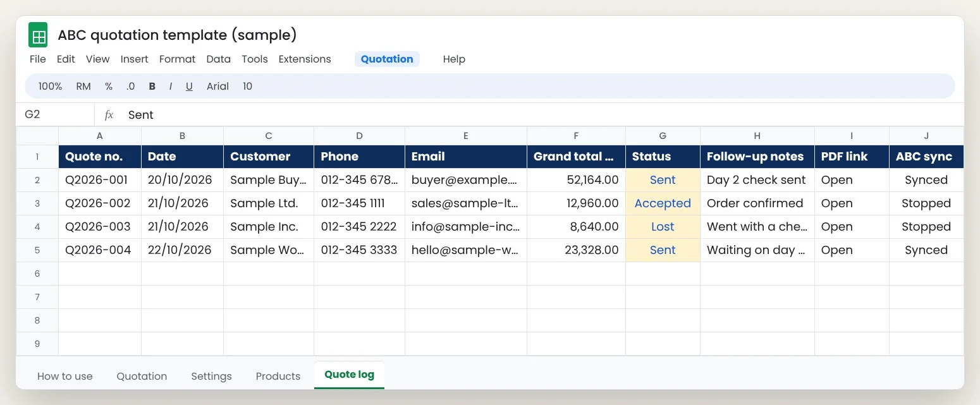Edit the document title text
The image size is (980, 405).
[x=177, y=35]
